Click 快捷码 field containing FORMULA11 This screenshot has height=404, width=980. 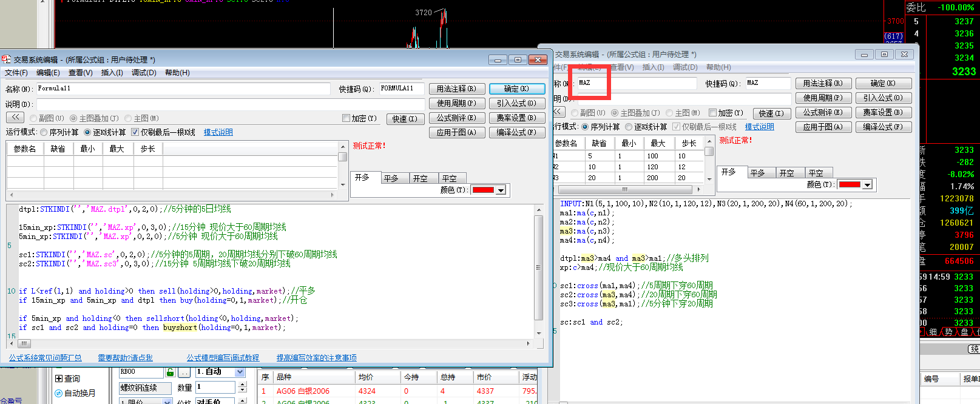(401, 89)
